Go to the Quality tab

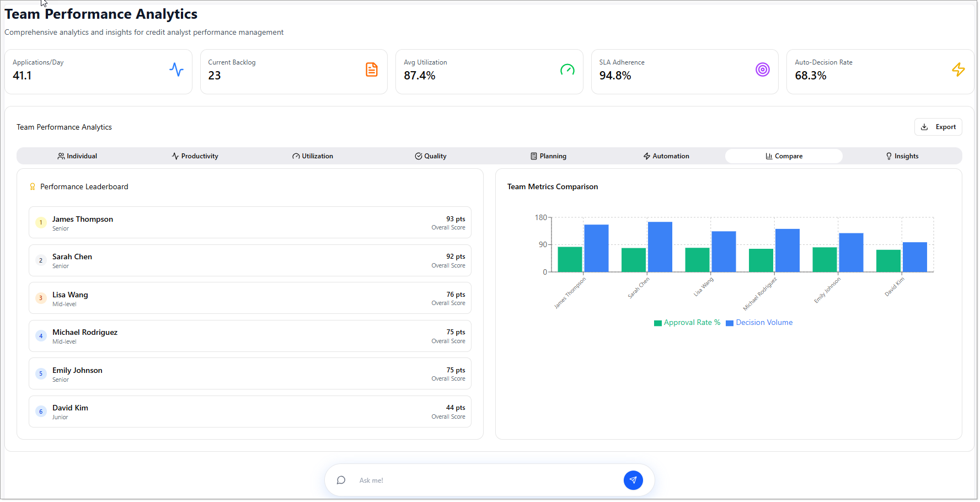tap(431, 156)
